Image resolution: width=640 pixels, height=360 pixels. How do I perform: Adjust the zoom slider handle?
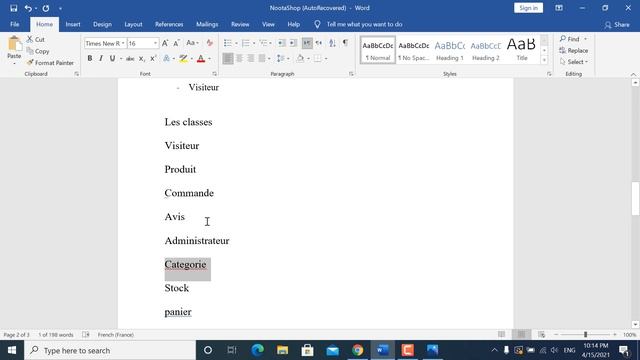pyautogui.click(x=585, y=335)
